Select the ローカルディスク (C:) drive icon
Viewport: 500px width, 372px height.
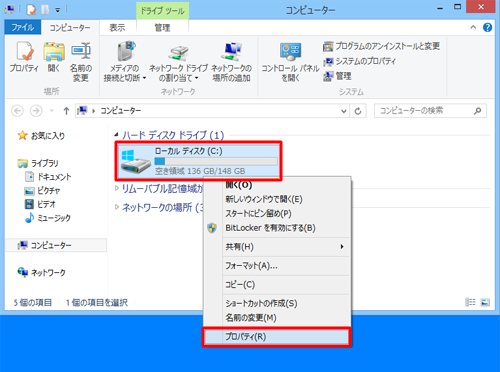coord(136,162)
